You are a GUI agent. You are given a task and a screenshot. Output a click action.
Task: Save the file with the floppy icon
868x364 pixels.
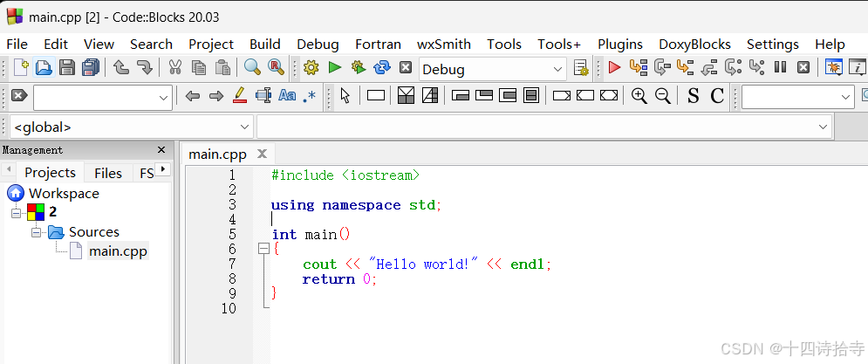(x=67, y=67)
